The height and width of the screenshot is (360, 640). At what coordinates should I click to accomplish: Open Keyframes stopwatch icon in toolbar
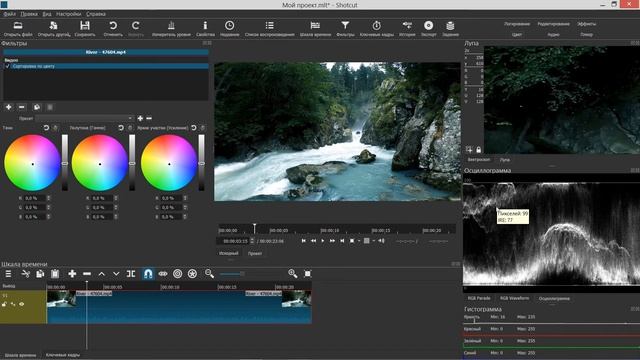376,26
